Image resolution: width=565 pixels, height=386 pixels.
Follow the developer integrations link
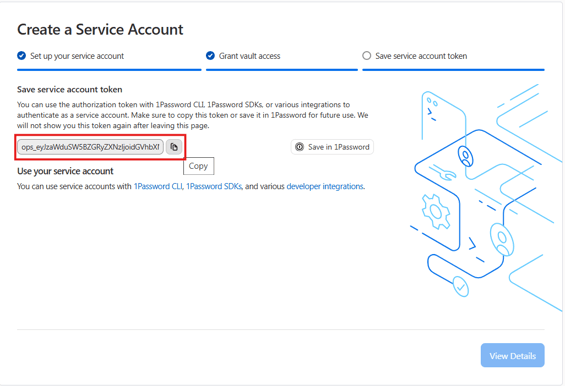click(x=325, y=186)
